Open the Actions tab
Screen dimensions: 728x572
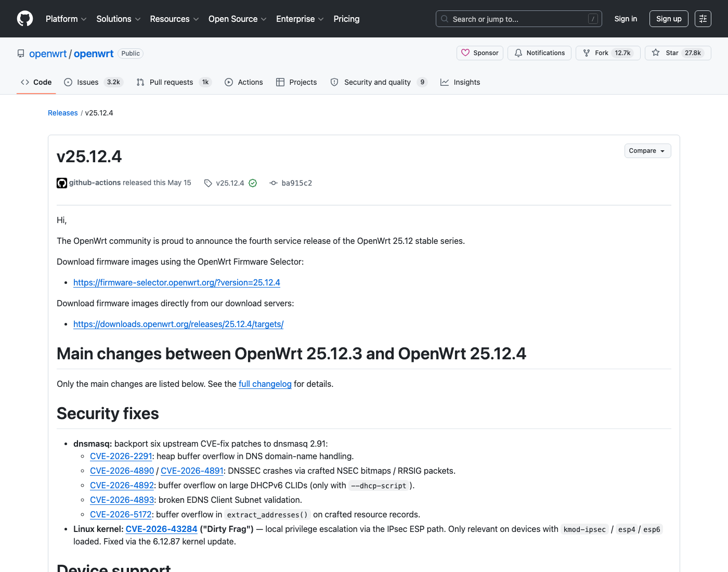pyautogui.click(x=244, y=82)
